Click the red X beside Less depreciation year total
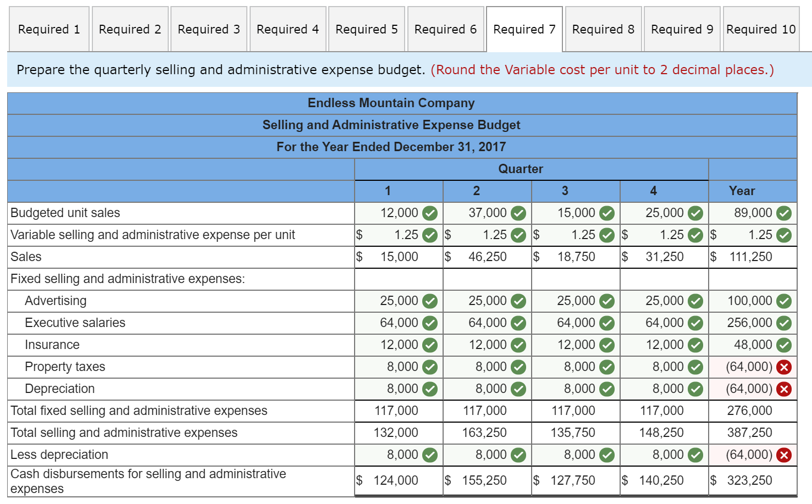Viewport: 812px width, 504px height. (784, 455)
